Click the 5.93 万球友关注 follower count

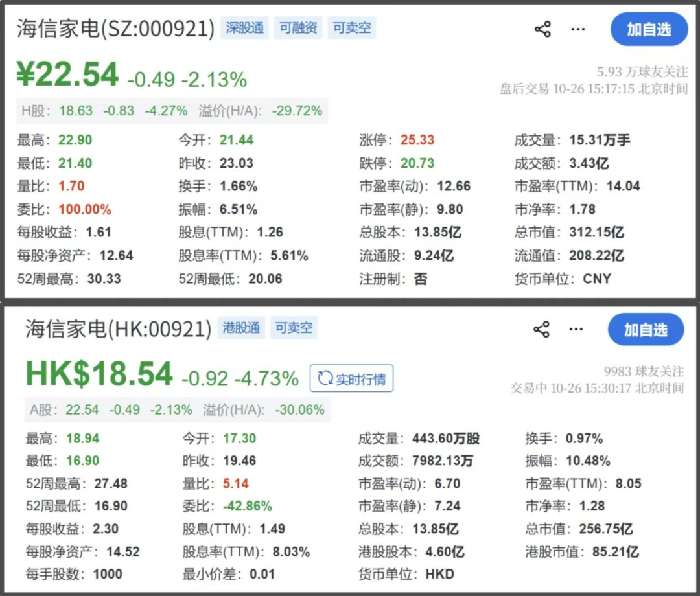pos(642,72)
